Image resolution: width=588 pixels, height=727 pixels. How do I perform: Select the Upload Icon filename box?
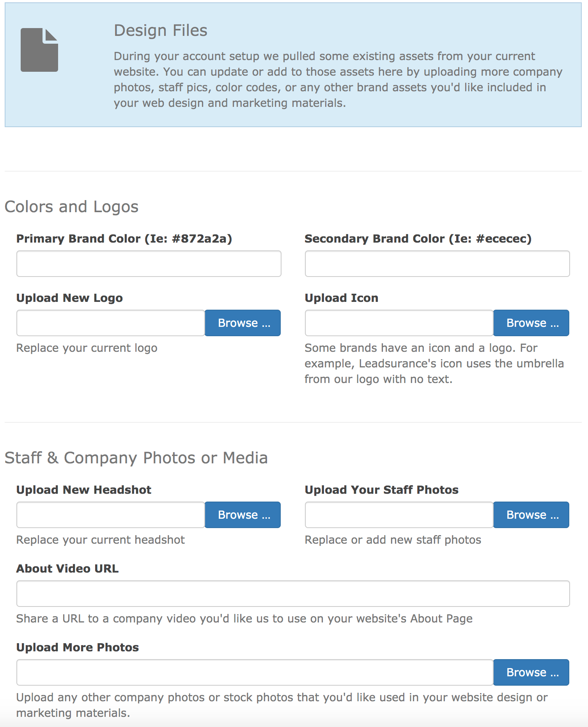pyautogui.click(x=398, y=323)
